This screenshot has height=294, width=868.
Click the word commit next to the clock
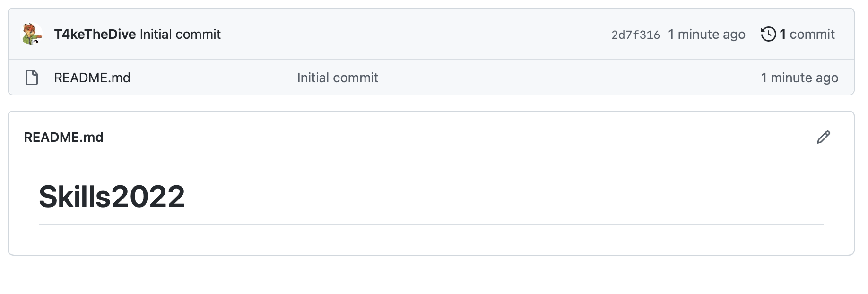tap(812, 34)
